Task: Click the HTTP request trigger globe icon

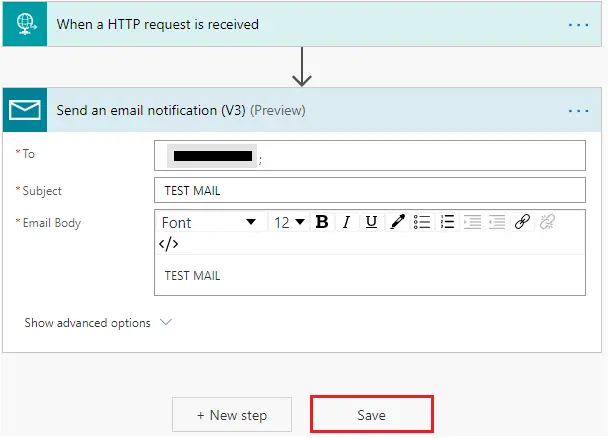Action: pos(25,24)
